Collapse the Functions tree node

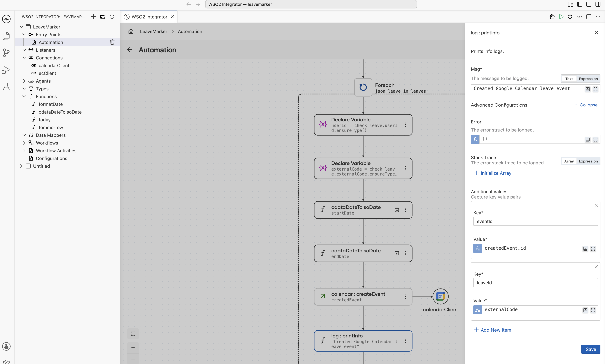point(24,96)
